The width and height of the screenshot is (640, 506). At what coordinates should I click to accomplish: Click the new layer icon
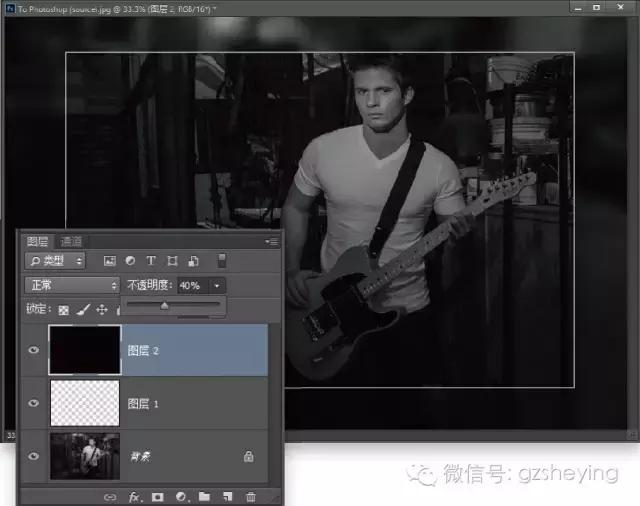(228, 496)
